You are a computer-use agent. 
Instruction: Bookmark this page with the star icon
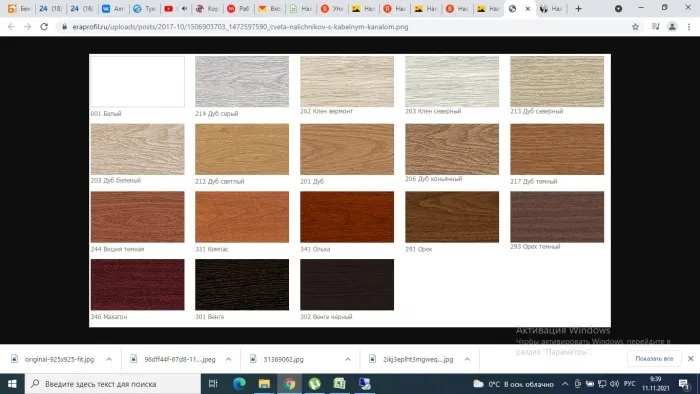tap(635, 27)
